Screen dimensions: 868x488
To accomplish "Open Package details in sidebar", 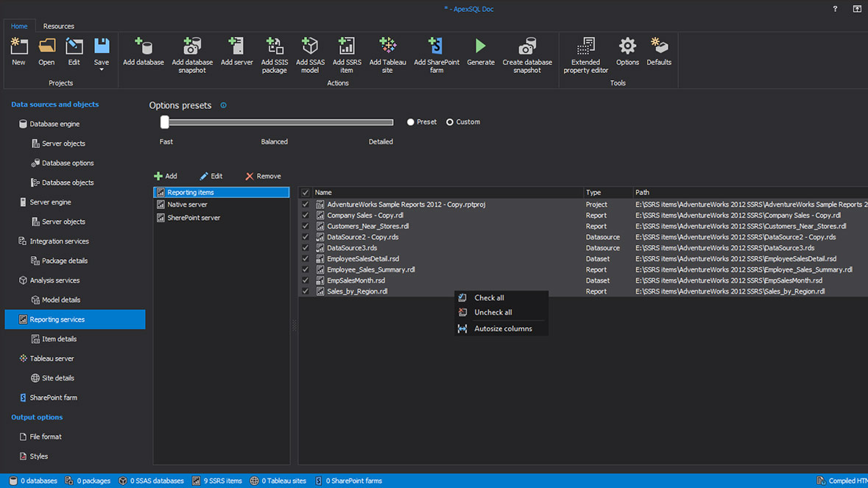I will [64, 261].
